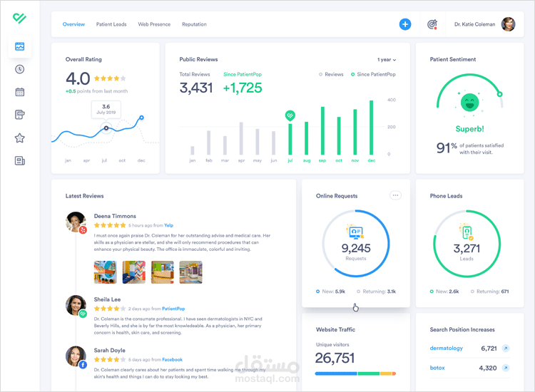Click dermatology count 6,721
The image size is (535, 392).
point(489,348)
